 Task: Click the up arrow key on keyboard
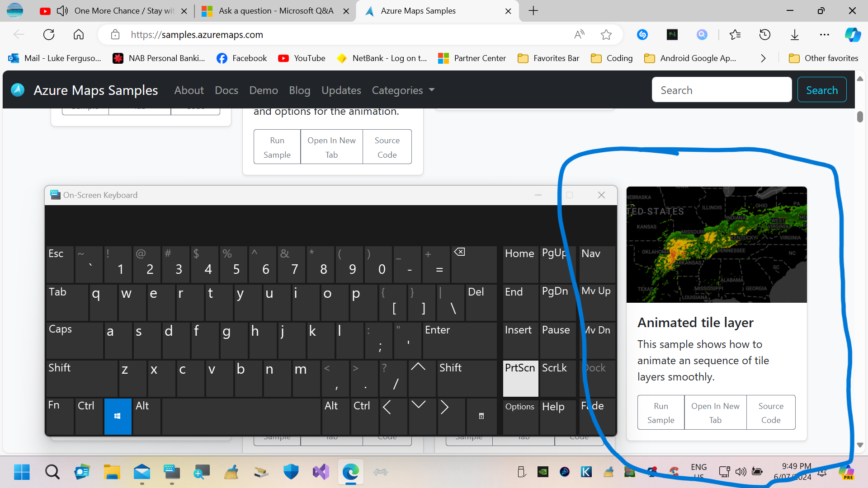pos(422,378)
